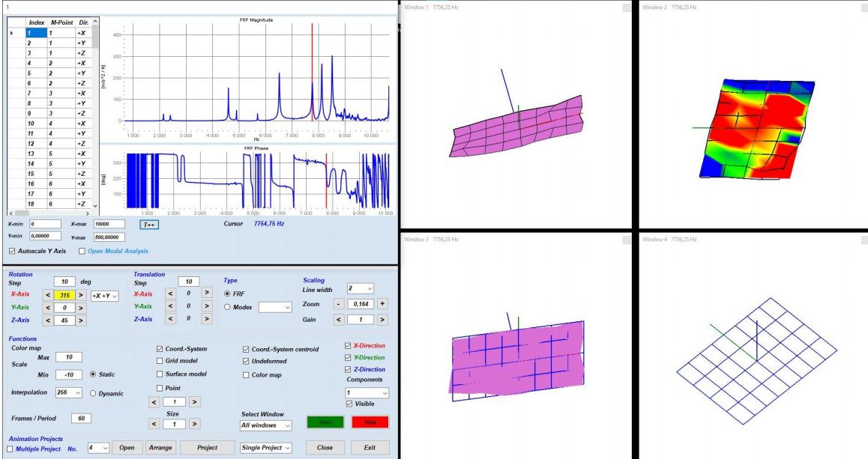The height and width of the screenshot is (459, 868).
Task: Open the Select Window All windows dropdown
Action: pos(265,425)
